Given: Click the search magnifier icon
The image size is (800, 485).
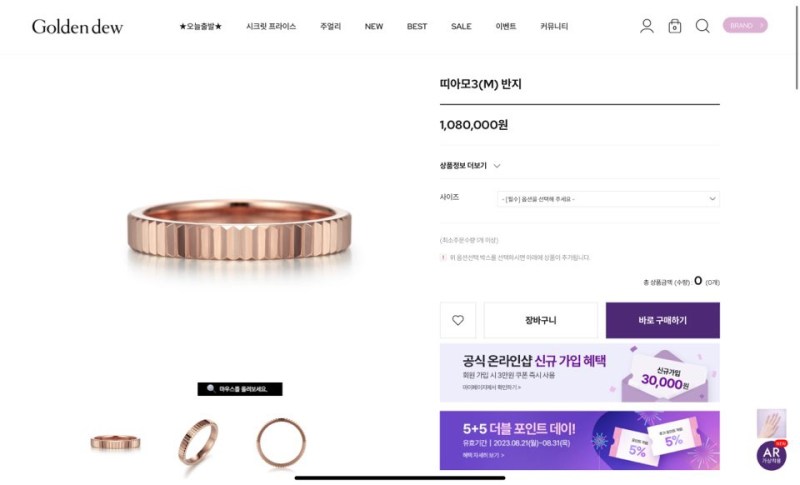Looking at the screenshot, I should point(703,26).
